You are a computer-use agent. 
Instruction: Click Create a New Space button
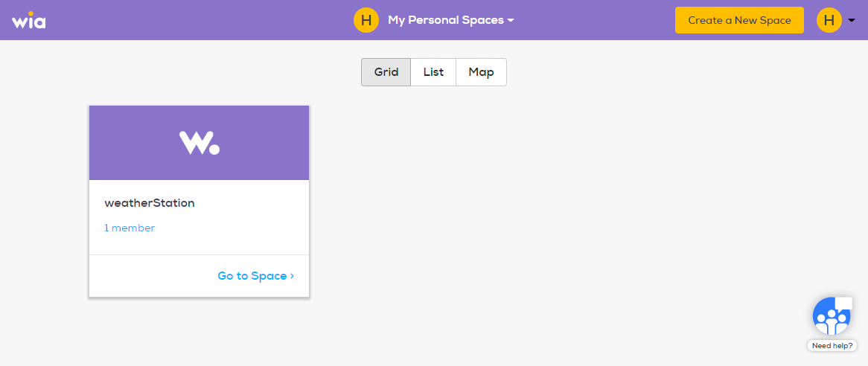(x=739, y=20)
